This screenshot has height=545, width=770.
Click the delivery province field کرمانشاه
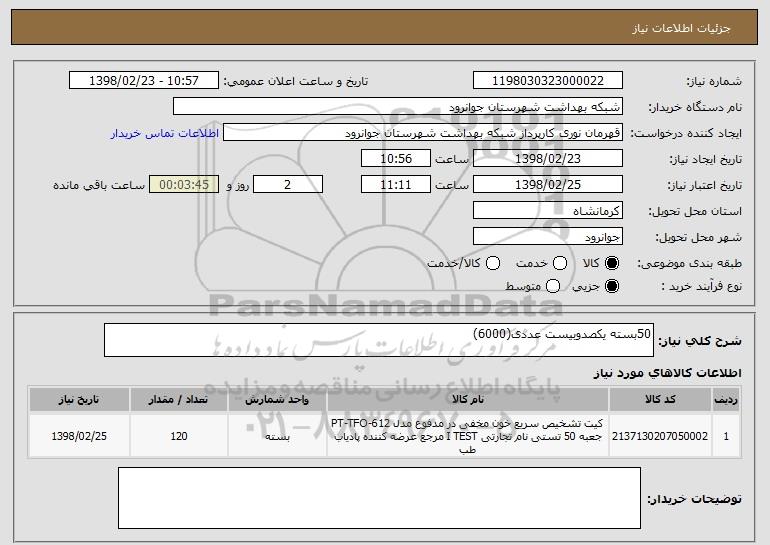point(548,211)
